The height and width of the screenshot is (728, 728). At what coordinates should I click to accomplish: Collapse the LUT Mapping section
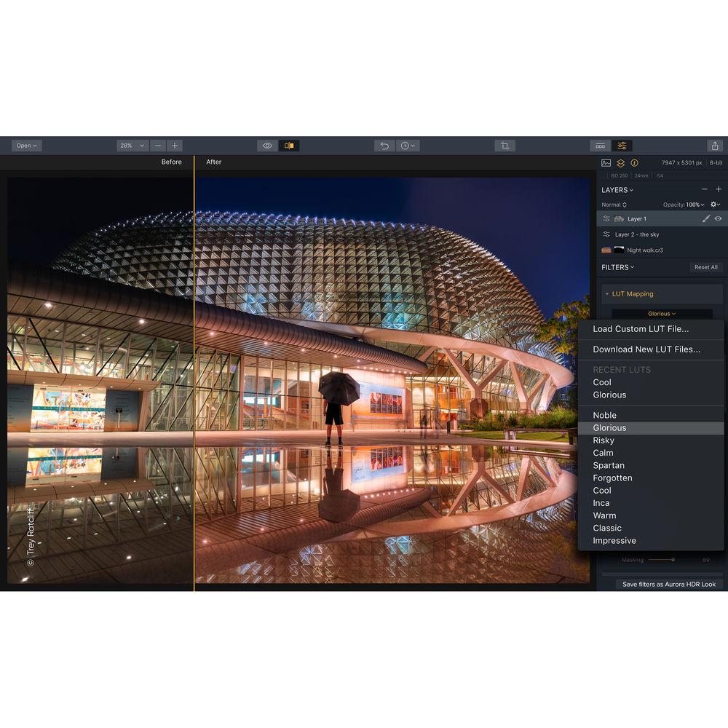tap(606, 293)
